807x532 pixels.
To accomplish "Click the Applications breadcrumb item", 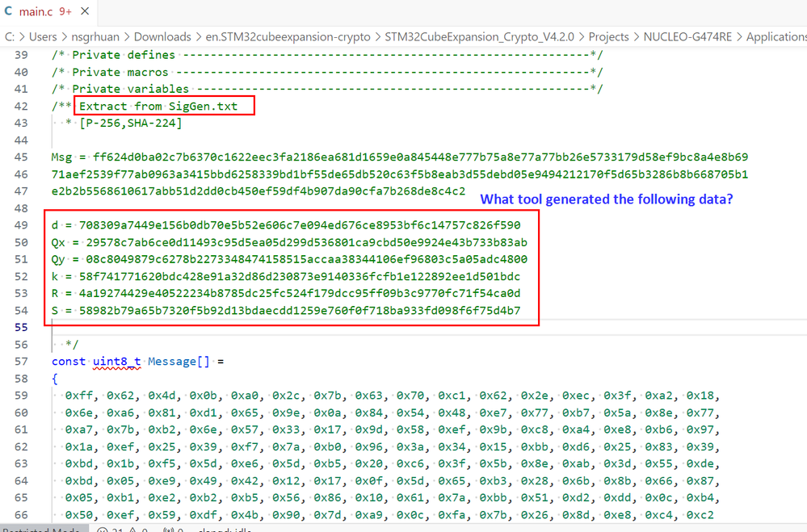I will (780, 36).
